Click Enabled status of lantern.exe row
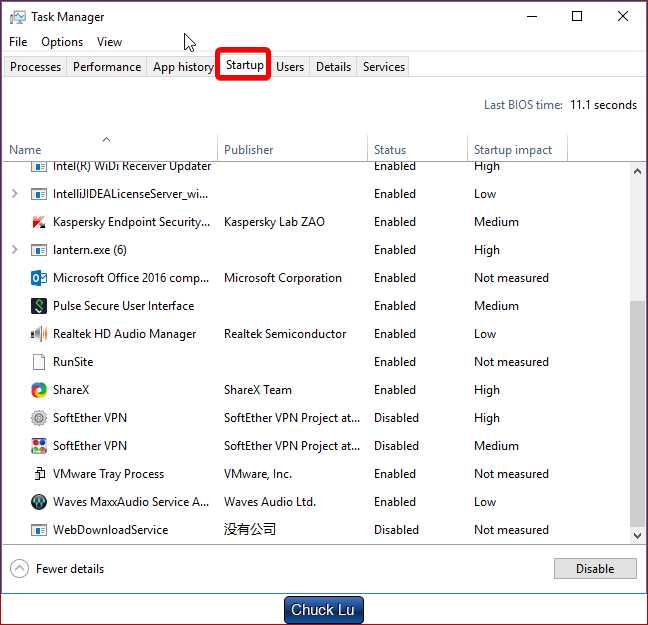Viewport: 648px width, 625px height. [395, 250]
